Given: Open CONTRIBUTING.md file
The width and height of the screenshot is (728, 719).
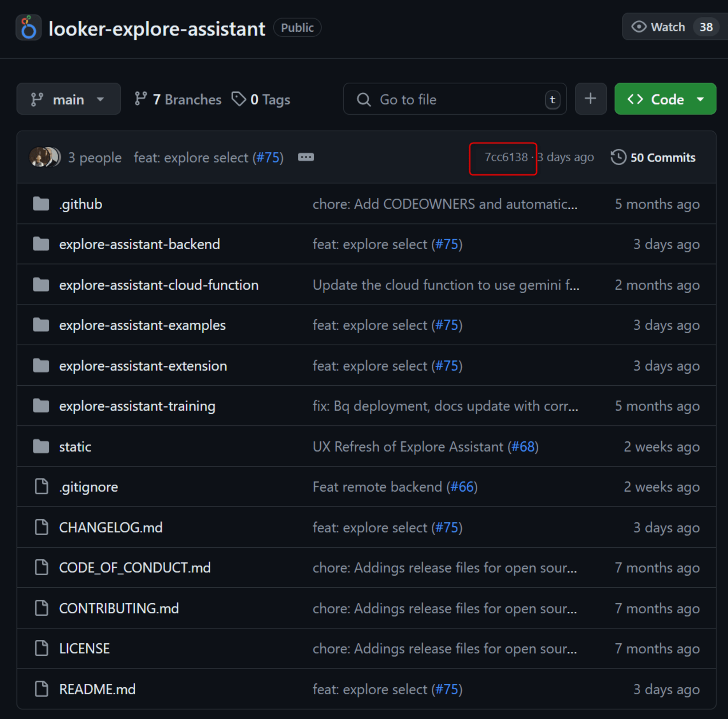Looking at the screenshot, I should coord(119,608).
